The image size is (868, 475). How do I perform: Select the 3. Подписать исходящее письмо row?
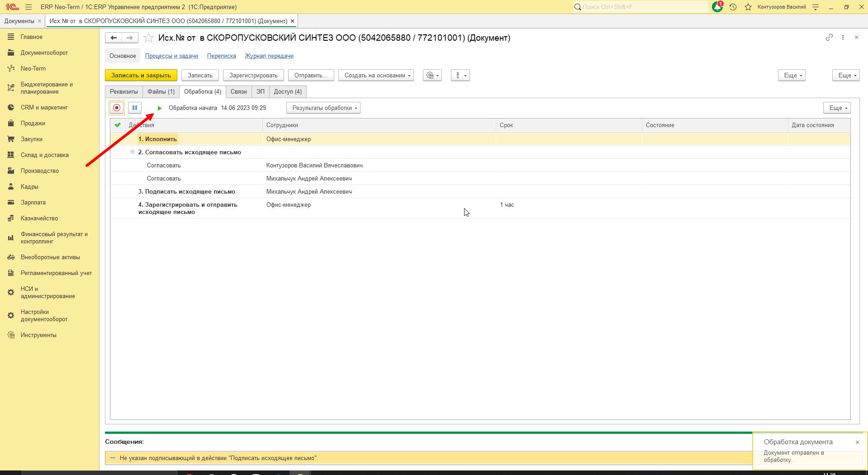point(480,192)
